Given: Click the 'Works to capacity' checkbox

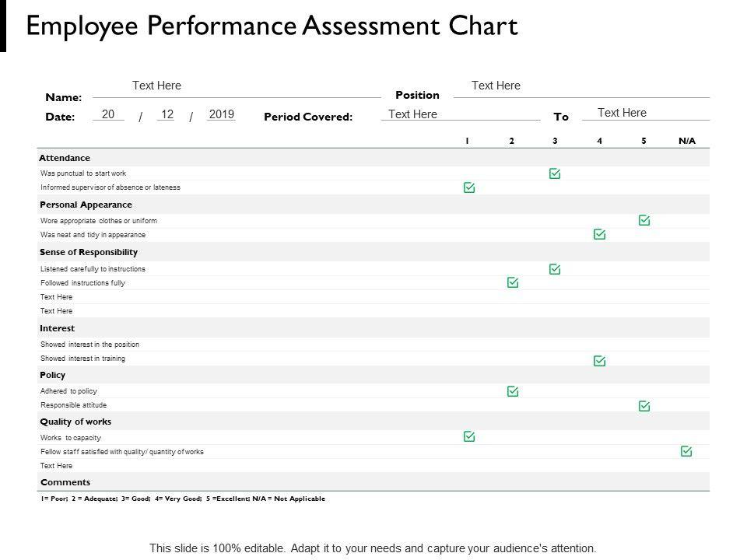Looking at the screenshot, I should pos(469,437).
